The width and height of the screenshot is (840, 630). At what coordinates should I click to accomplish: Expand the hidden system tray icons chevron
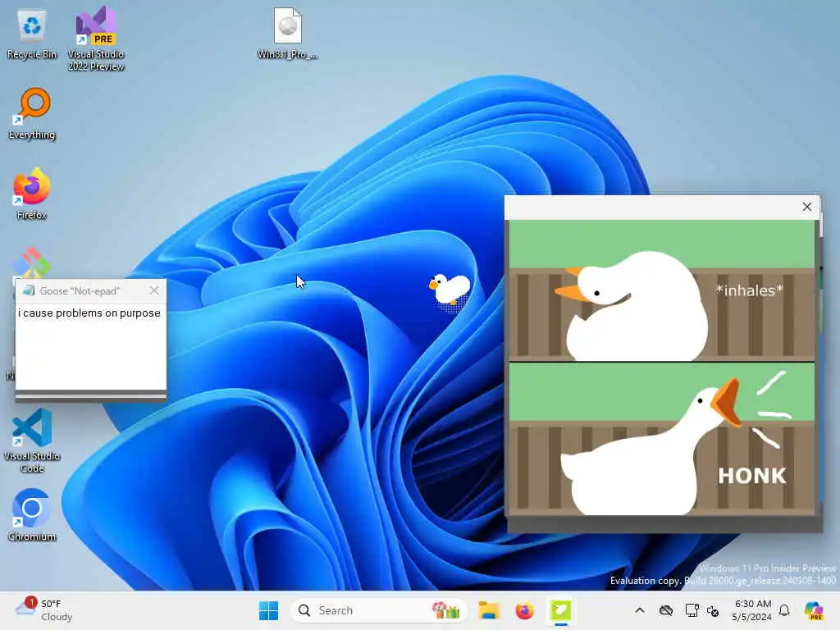pyautogui.click(x=640, y=610)
